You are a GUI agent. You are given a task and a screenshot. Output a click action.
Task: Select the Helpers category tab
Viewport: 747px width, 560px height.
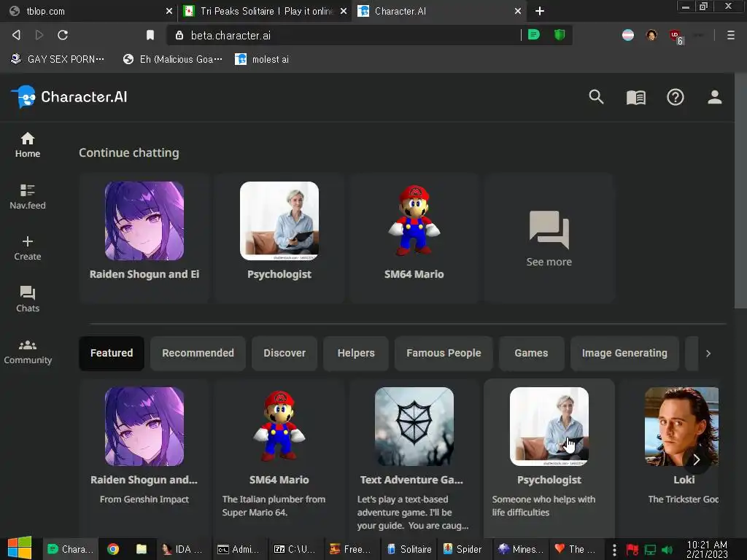[356, 353]
